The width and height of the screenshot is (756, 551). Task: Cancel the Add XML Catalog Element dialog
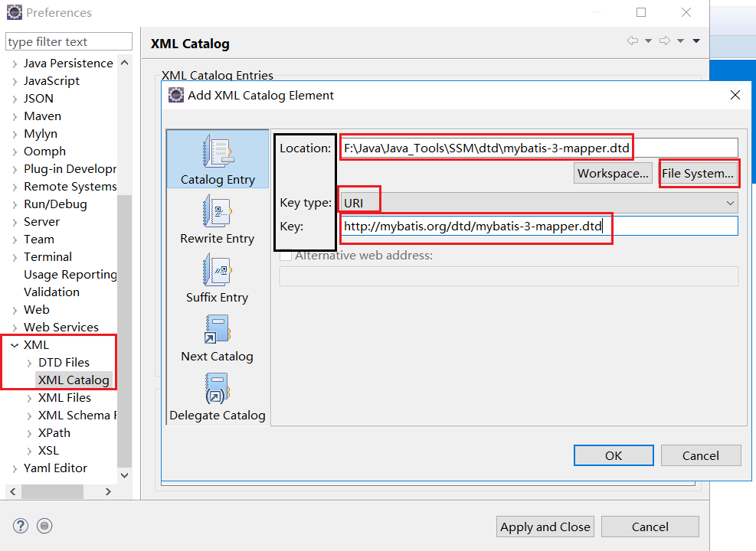(x=701, y=455)
